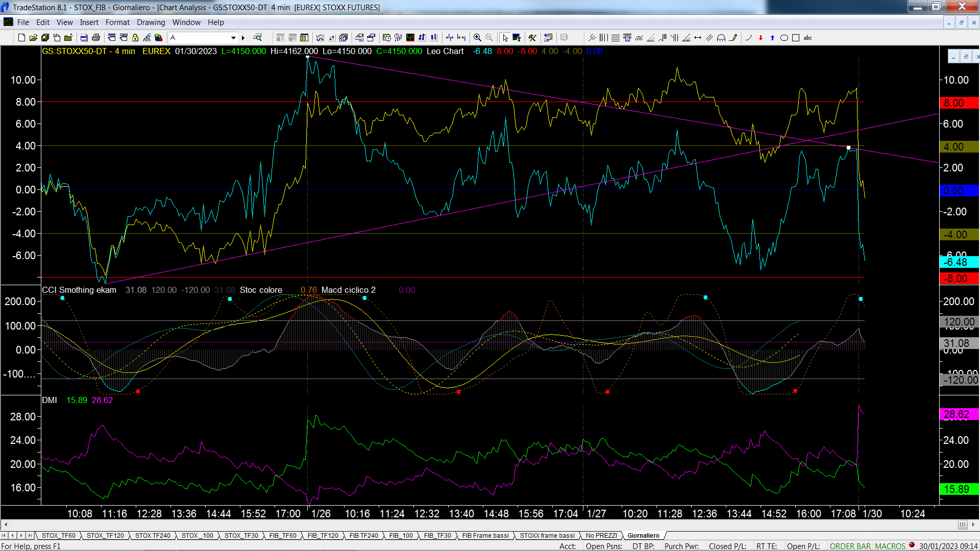980x551 pixels.
Task: Select the red down arrow drawing tool
Action: (x=761, y=38)
